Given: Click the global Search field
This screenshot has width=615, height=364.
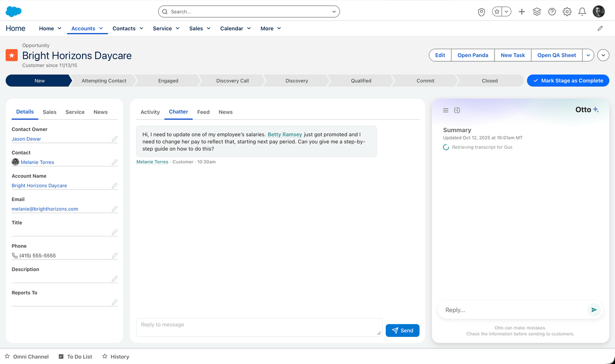Looking at the screenshot, I should pos(249,11).
